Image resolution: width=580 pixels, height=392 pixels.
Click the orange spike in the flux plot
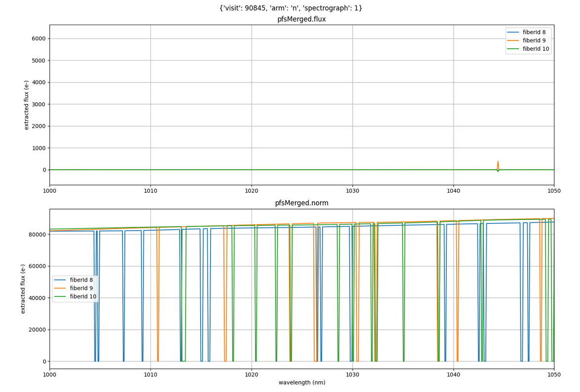(x=498, y=163)
